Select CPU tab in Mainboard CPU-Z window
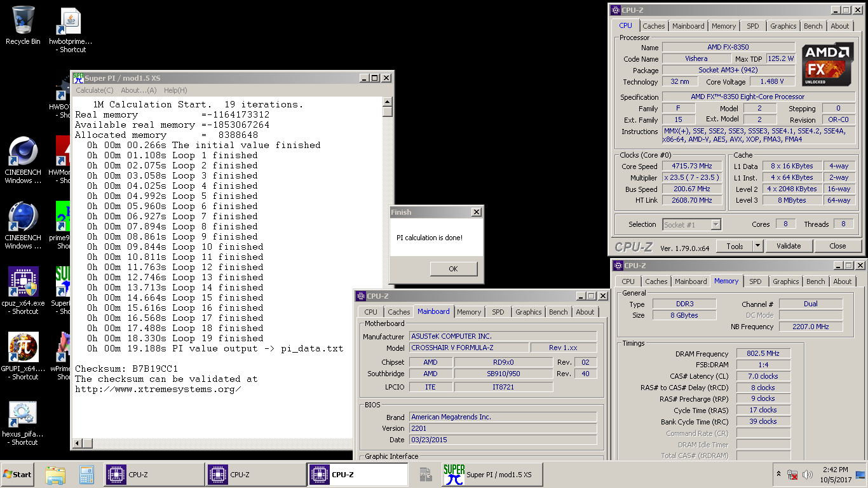Viewport: 868px width, 488px height. [x=371, y=312]
